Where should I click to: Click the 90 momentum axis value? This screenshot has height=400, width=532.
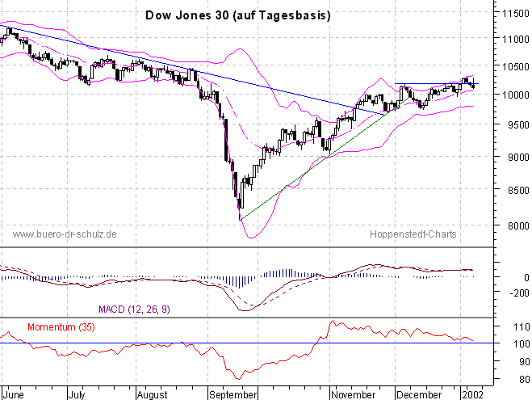(525, 362)
